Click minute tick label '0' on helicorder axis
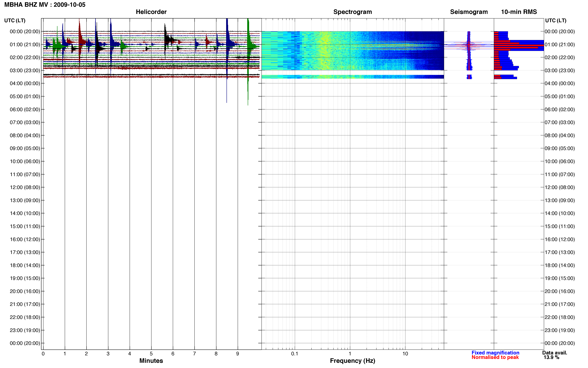 (x=43, y=354)
